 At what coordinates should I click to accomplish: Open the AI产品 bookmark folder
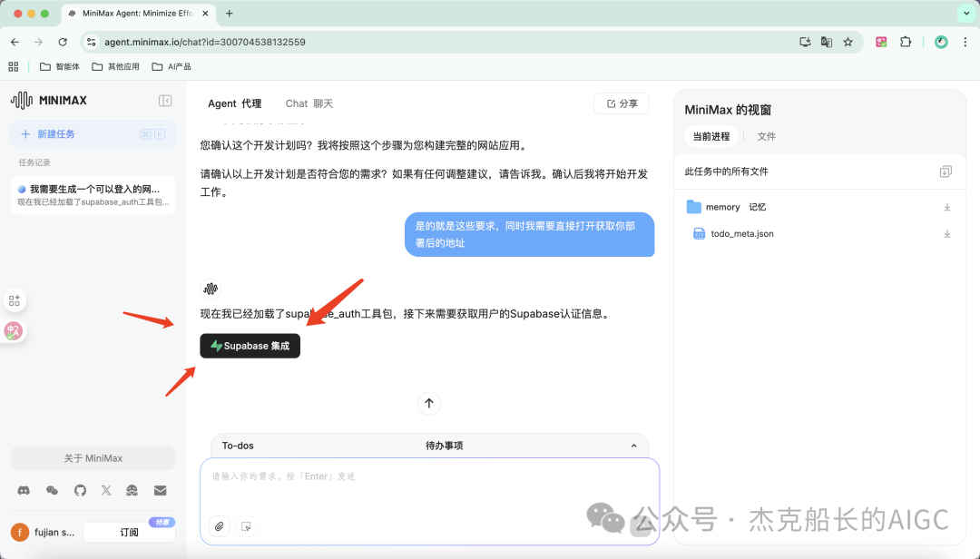(x=171, y=66)
